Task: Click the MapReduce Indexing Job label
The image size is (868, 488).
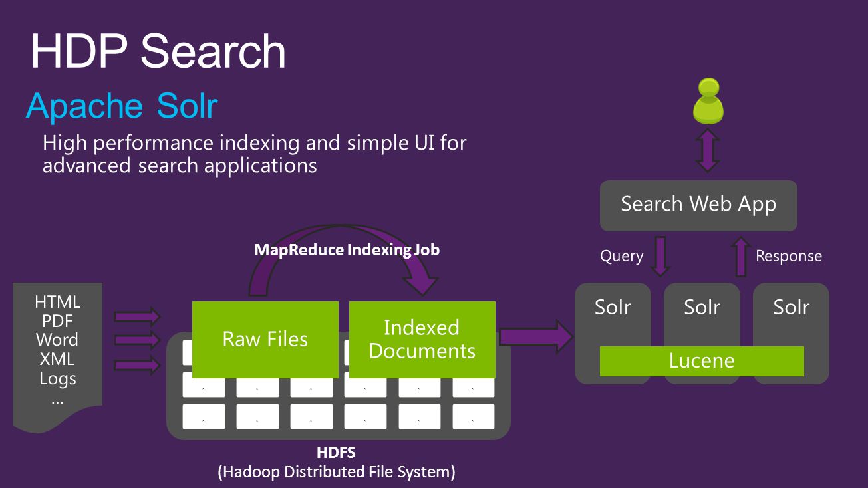Action: [347, 250]
